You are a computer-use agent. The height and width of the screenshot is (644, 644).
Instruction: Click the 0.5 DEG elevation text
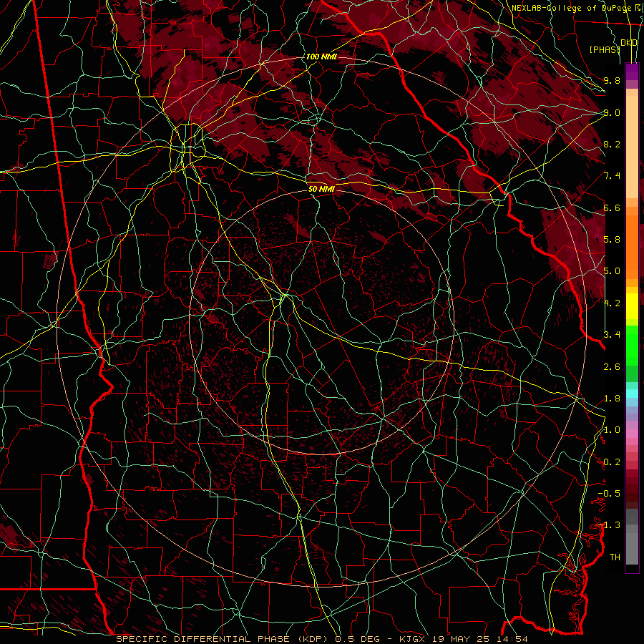click(x=356, y=639)
